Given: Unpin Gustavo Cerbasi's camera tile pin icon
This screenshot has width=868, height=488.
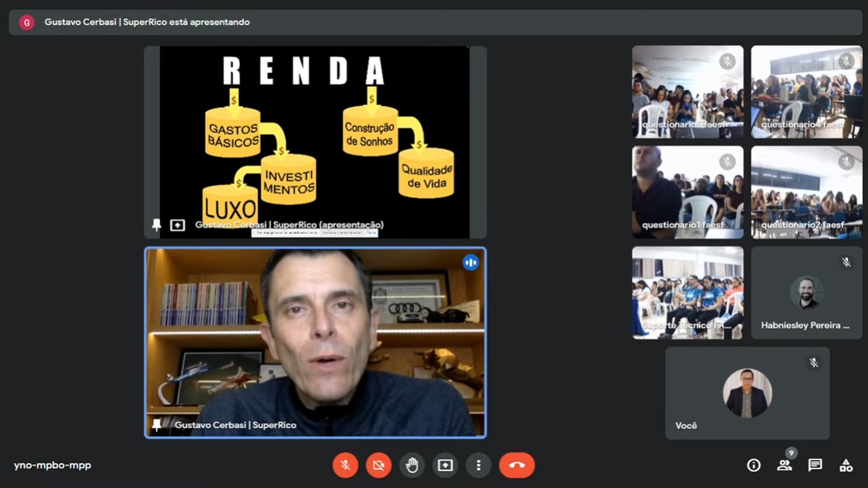Looking at the screenshot, I should coord(157,425).
